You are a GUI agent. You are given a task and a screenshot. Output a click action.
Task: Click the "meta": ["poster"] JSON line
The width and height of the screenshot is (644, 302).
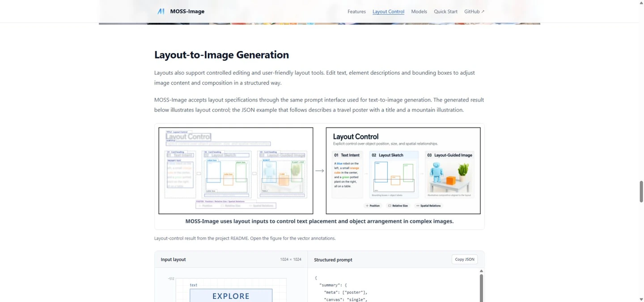click(x=346, y=292)
